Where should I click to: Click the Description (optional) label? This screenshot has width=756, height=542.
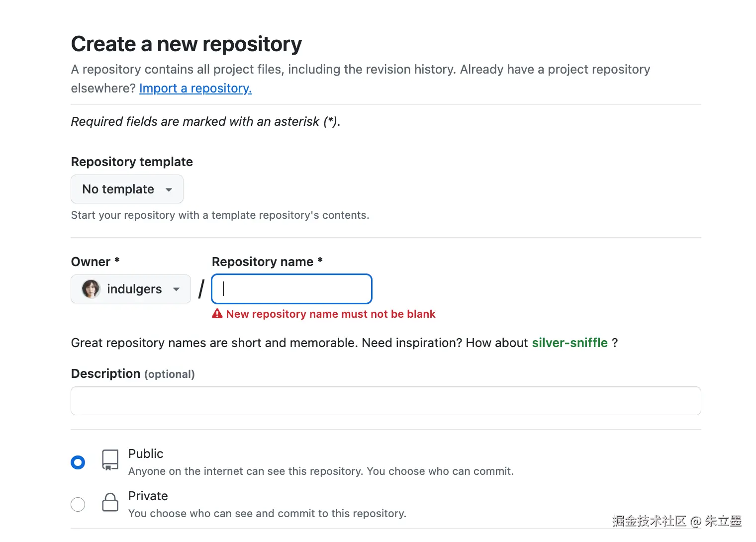coord(133,374)
